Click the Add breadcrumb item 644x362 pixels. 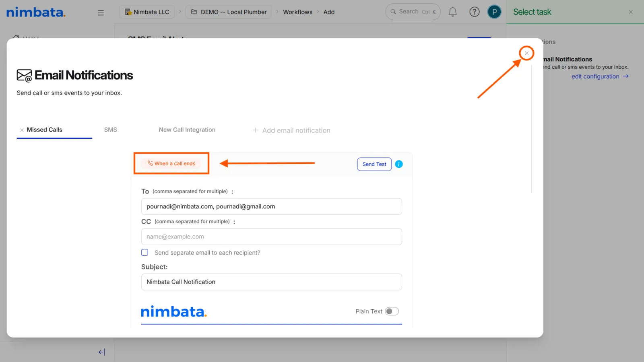click(x=329, y=12)
